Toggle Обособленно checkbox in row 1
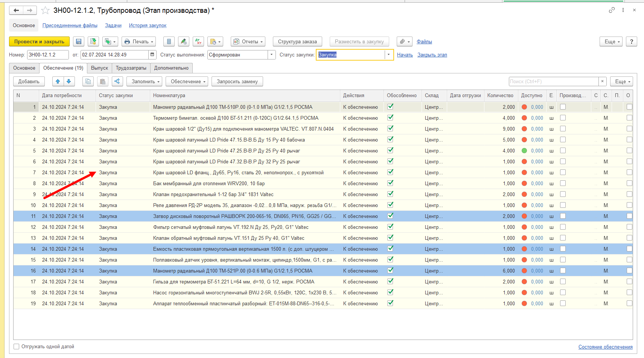 [390, 107]
